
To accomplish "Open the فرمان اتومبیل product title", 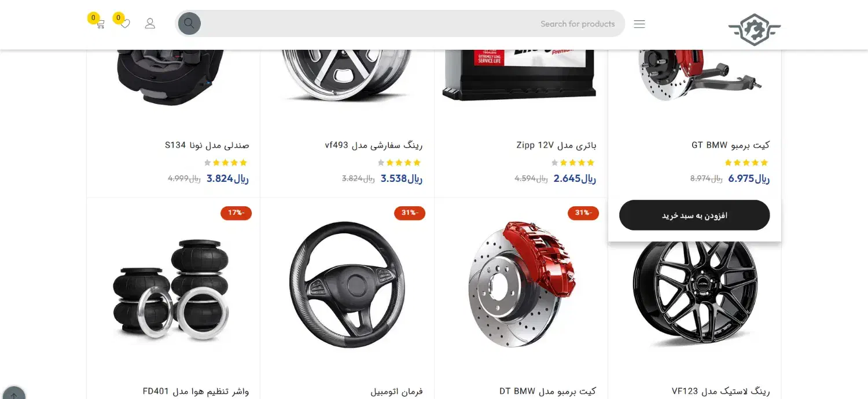I will point(396,391).
